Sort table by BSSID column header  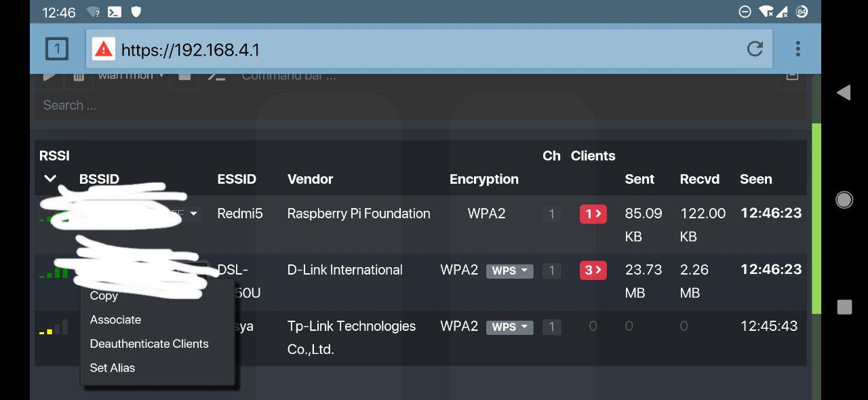tap(99, 179)
